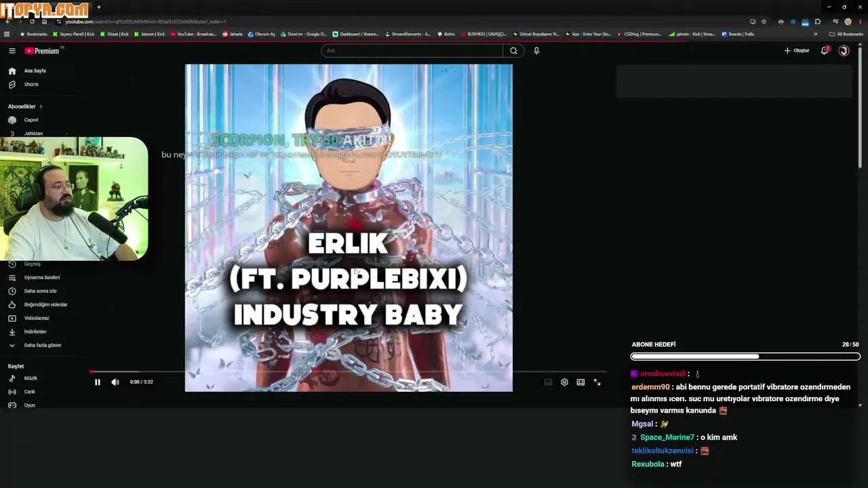The height and width of the screenshot is (488, 868).
Task: Go to YouTube Premium home logo
Action: pos(42,51)
